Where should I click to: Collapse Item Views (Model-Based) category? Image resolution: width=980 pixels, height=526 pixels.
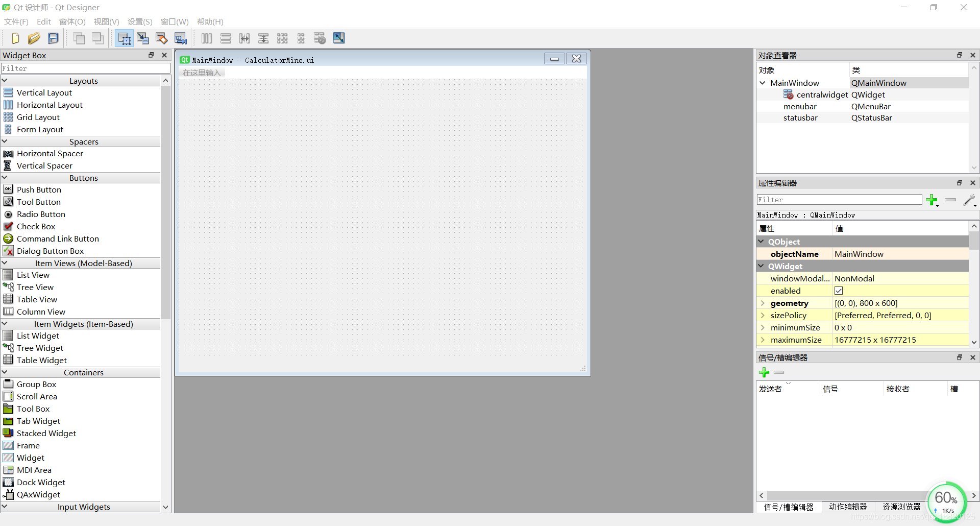5,263
